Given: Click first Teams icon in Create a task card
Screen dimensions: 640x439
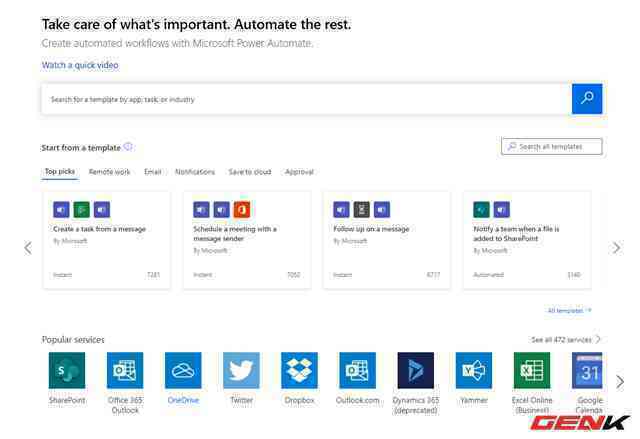Looking at the screenshot, I should tap(61, 210).
